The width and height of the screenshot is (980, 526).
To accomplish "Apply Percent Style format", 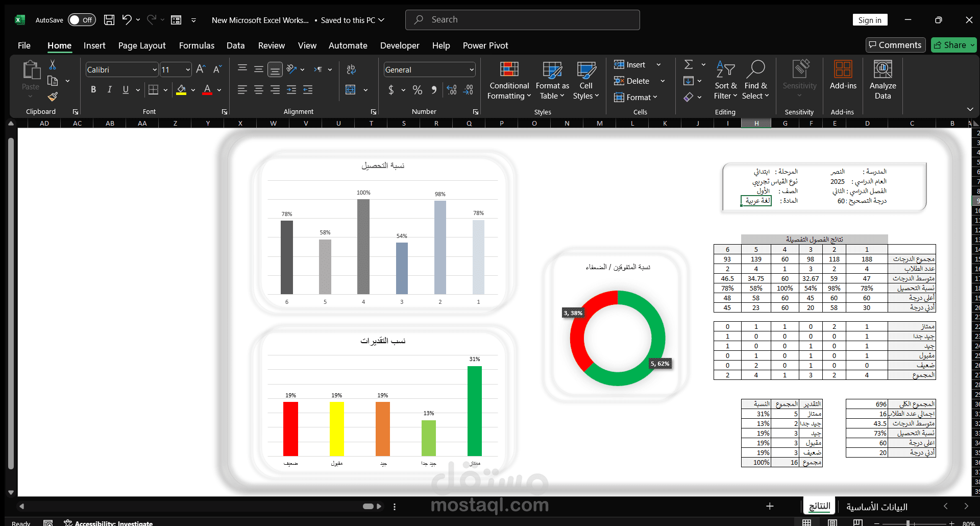I will point(418,90).
